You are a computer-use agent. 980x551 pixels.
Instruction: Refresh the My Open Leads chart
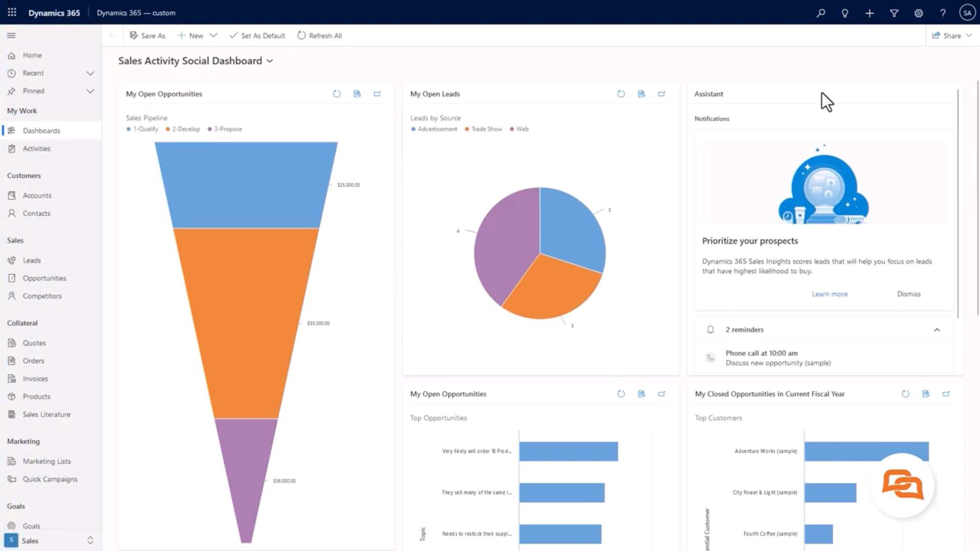click(621, 94)
